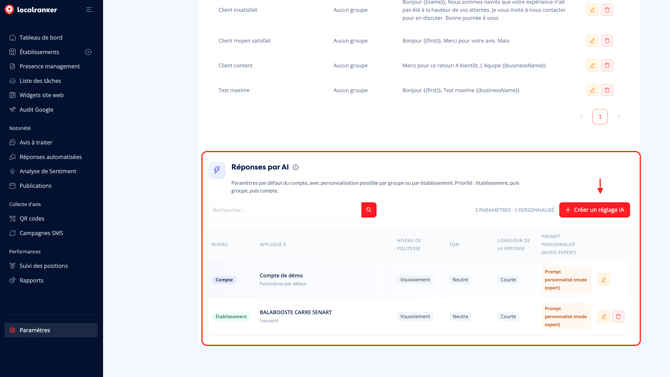Open Analyse de Sentiment
This screenshot has width=670, height=377.
47,171
